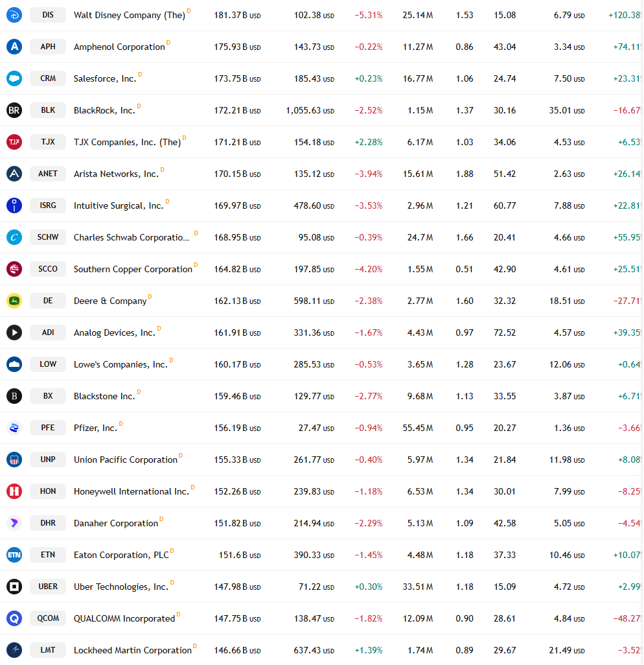Click the 72.52 P/E value

point(505,333)
